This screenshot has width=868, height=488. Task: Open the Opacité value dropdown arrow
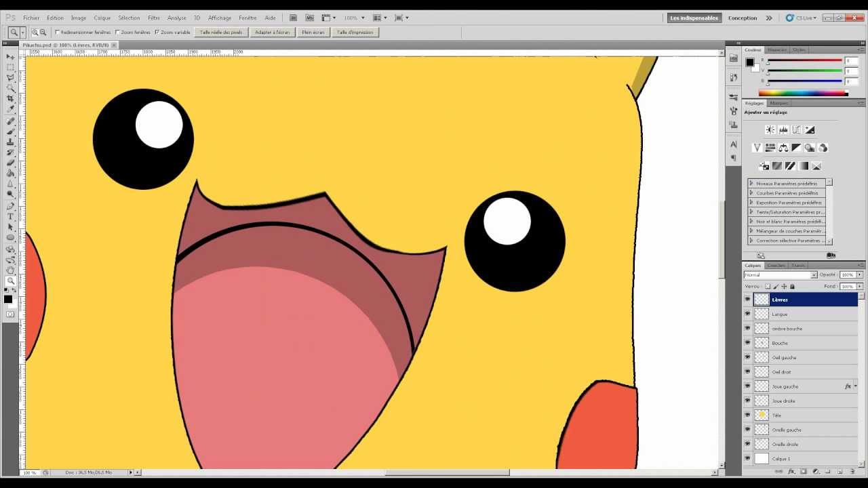[x=860, y=275]
